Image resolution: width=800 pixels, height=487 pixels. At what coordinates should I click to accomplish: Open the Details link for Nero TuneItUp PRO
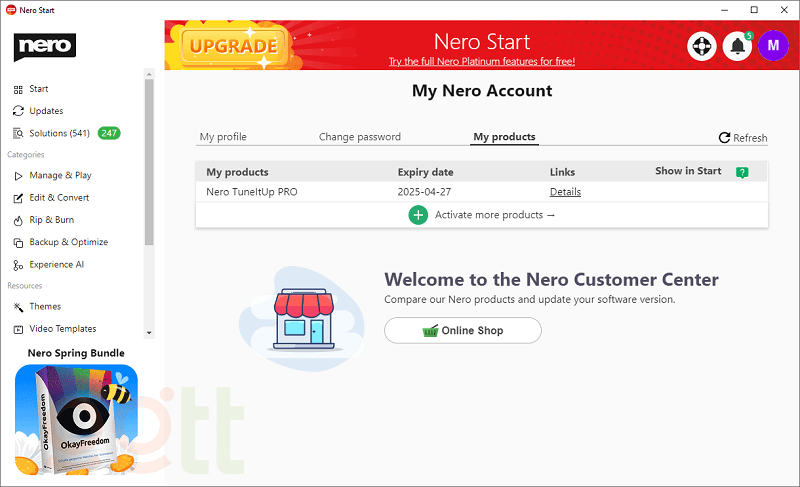pyautogui.click(x=565, y=192)
